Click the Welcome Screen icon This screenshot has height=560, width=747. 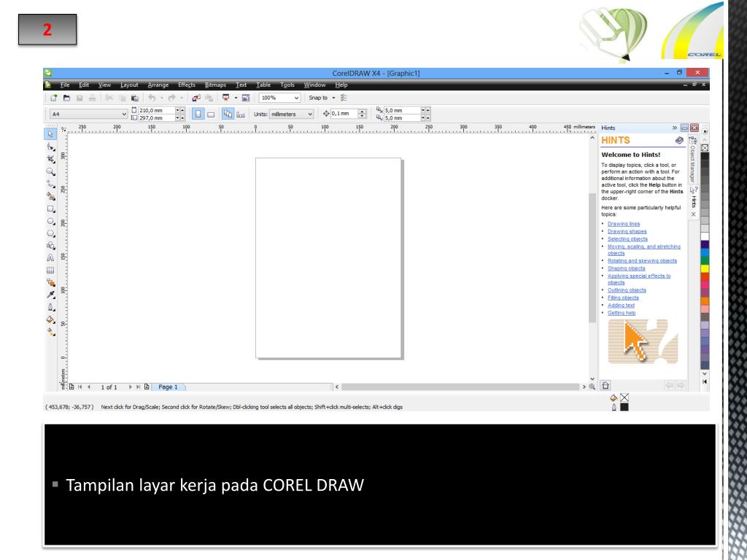pos(246,98)
